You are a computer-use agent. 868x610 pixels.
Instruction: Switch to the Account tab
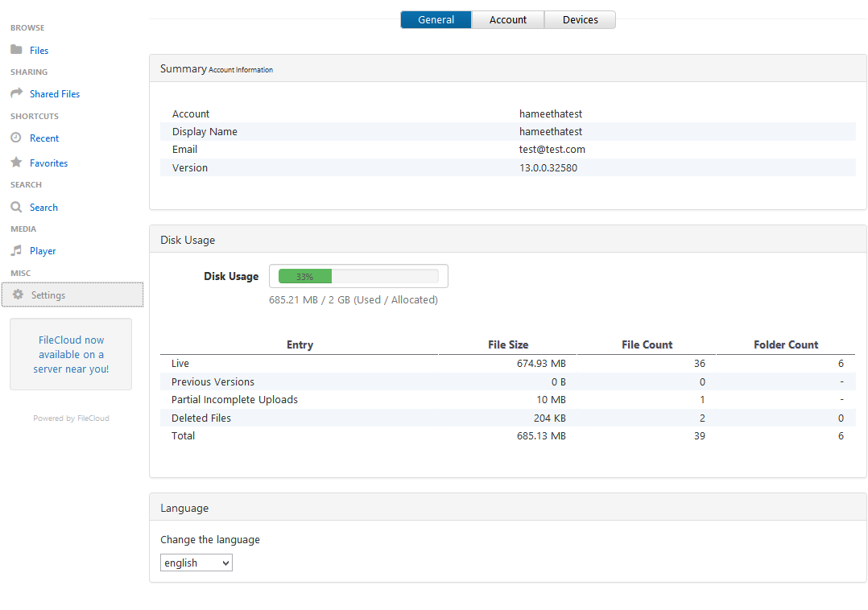[507, 20]
